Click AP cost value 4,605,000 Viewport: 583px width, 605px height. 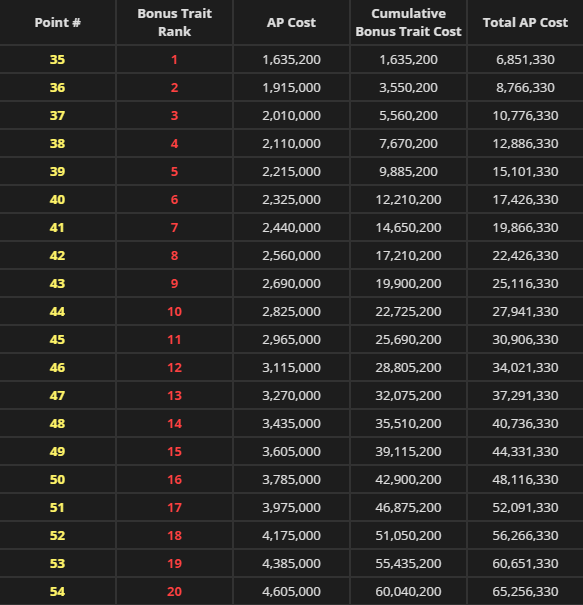point(291,591)
